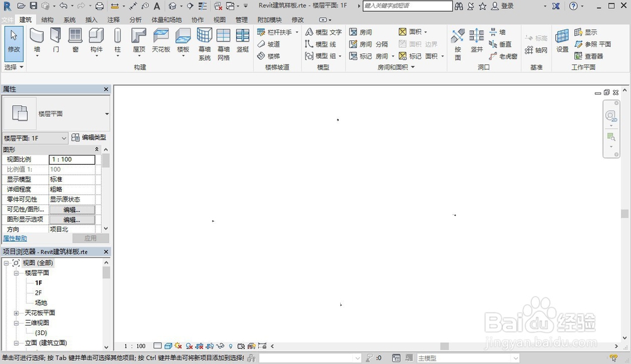
Task: Select the 幕墙系统 (Curtain System) tool
Action: click(204, 44)
